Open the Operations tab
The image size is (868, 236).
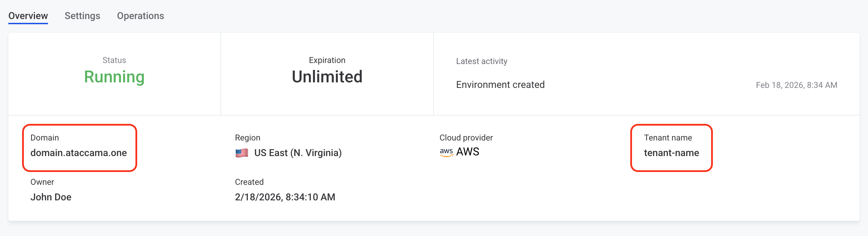[x=140, y=16]
